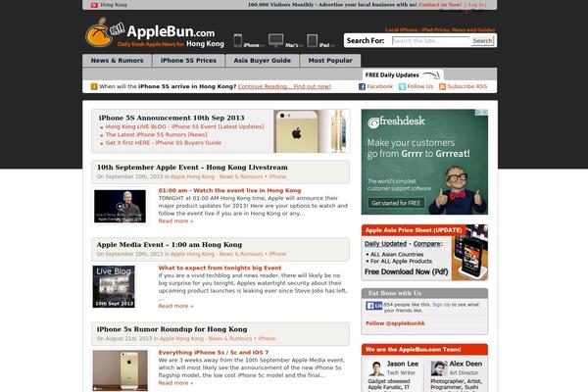
Task: Click the Twitter Follow Us bird icon
Action: point(402,86)
